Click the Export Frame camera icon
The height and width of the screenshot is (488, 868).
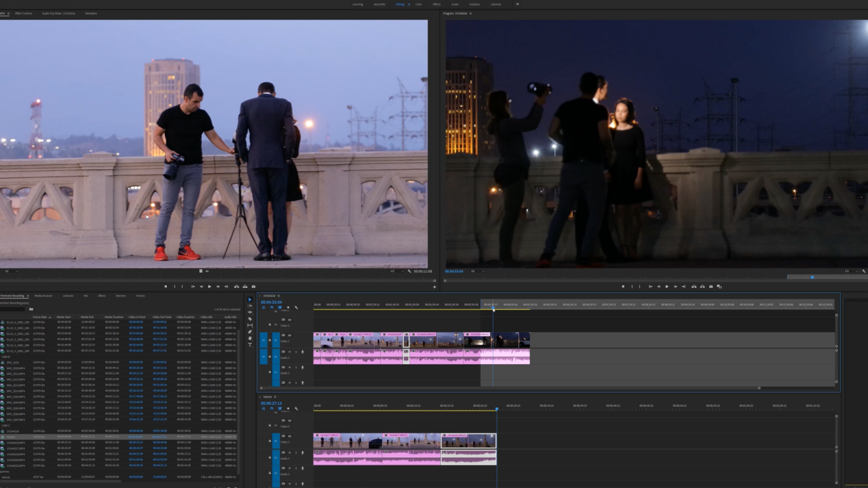coord(253,287)
